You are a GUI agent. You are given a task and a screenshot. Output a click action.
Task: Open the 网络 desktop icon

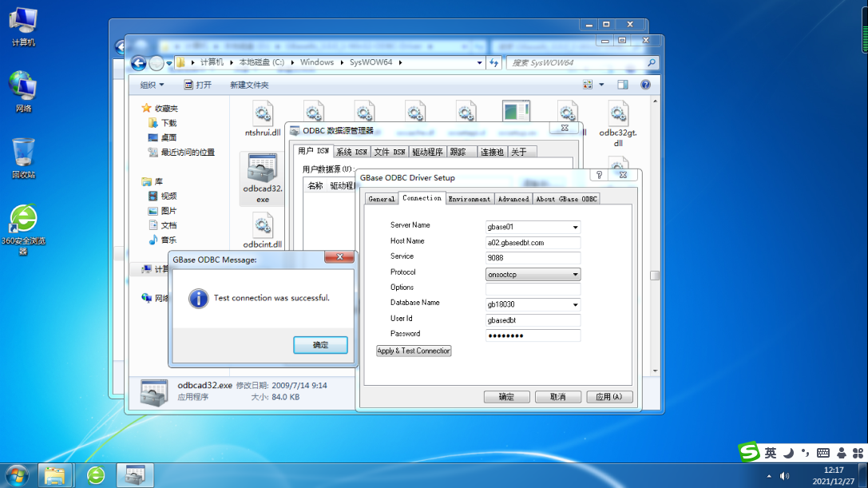click(23, 92)
